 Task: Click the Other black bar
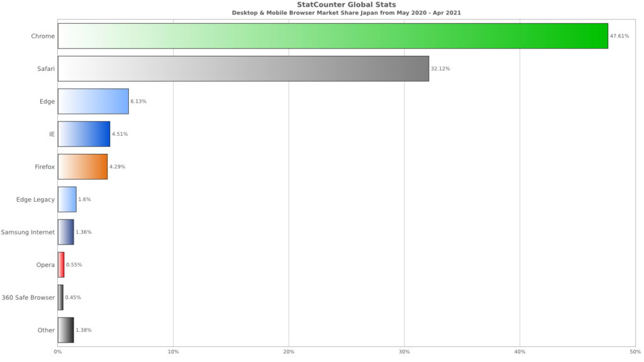click(65, 330)
